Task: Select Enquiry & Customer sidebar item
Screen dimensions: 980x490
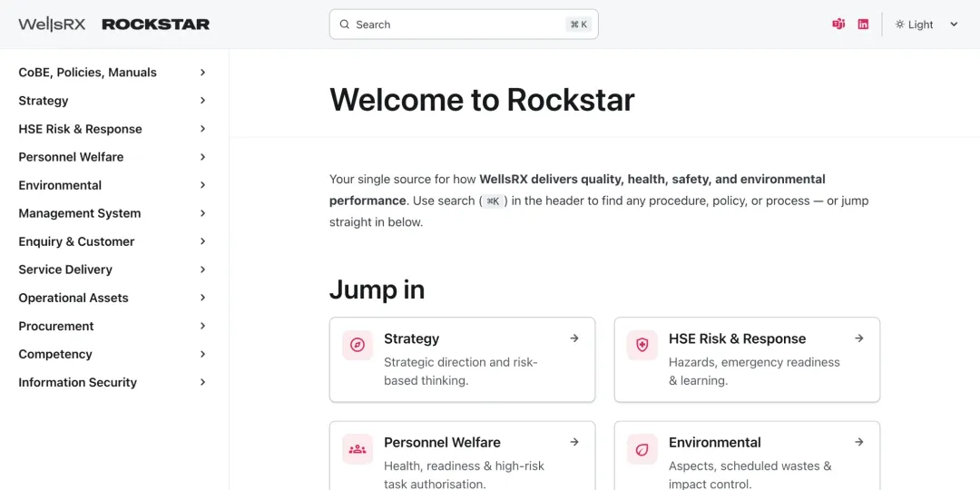Action: (76, 241)
